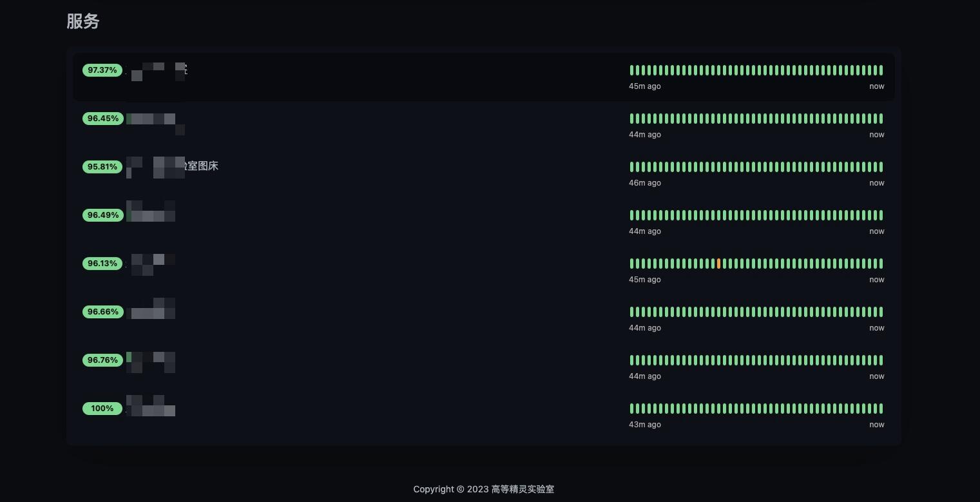
Task: Click '44m ago' label in 96.45% row
Action: pyautogui.click(x=645, y=135)
